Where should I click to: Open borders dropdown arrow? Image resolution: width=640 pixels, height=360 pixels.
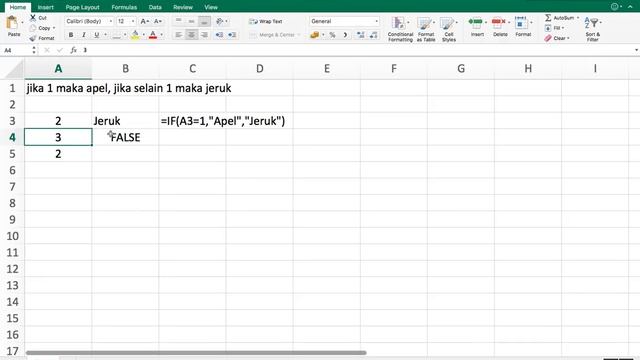click(125, 35)
